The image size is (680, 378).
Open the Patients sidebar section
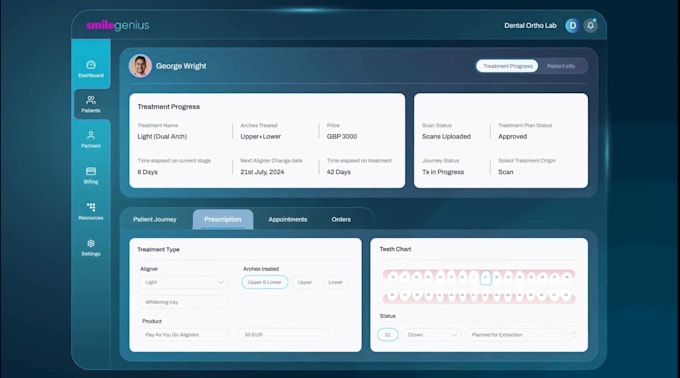click(91, 104)
